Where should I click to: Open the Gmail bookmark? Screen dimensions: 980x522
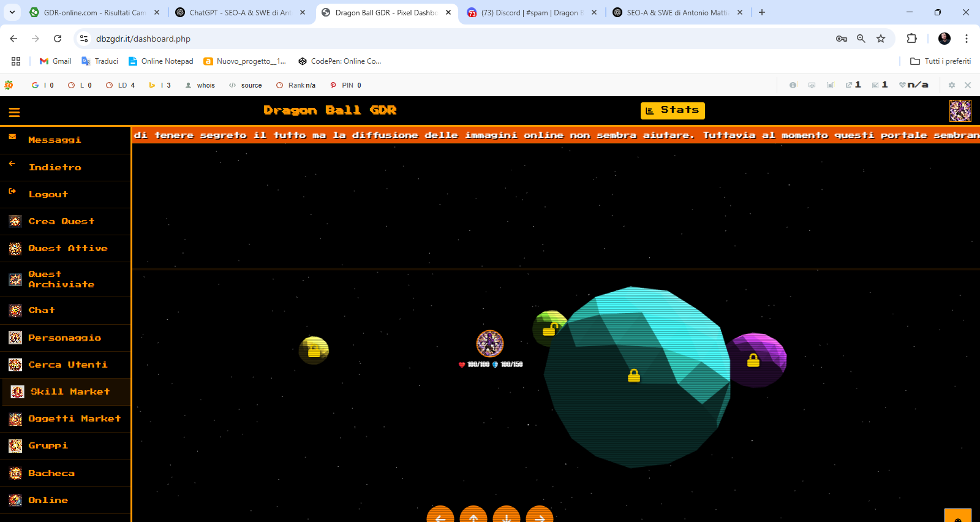point(56,61)
